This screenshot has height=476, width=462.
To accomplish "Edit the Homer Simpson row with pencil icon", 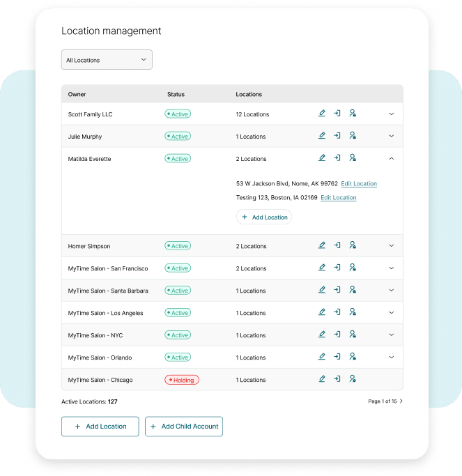I will point(322,245).
